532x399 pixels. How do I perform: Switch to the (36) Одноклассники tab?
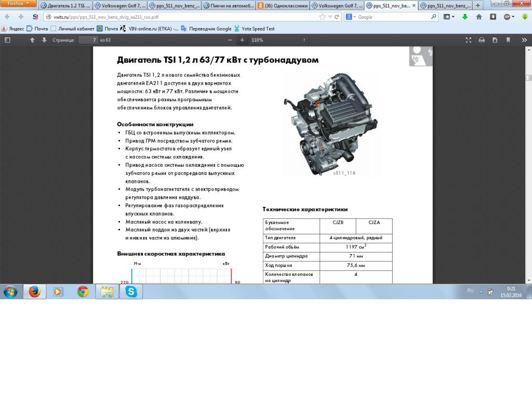click(283, 5)
